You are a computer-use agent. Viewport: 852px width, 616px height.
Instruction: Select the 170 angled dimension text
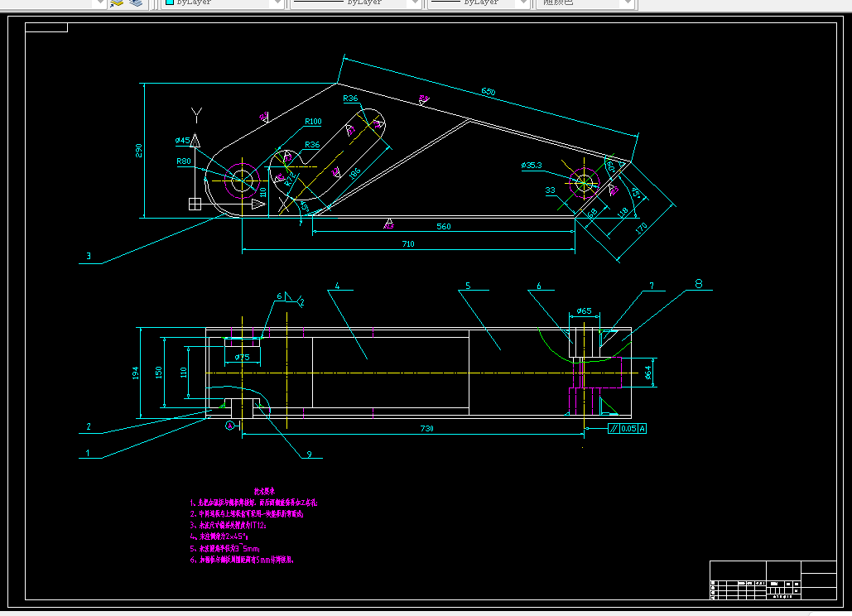(642, 229)
